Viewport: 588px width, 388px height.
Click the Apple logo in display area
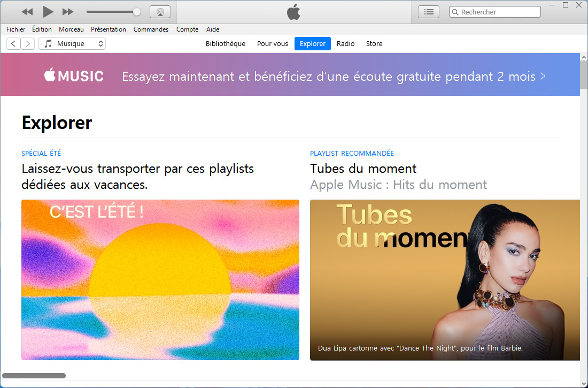pyautogui.click(x=293, y=12)
